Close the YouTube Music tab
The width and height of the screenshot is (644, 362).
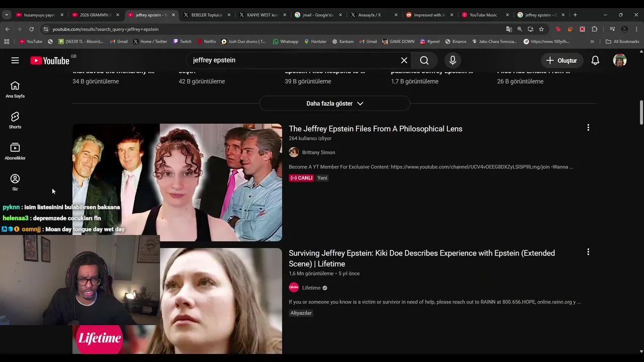pos(507,15)
